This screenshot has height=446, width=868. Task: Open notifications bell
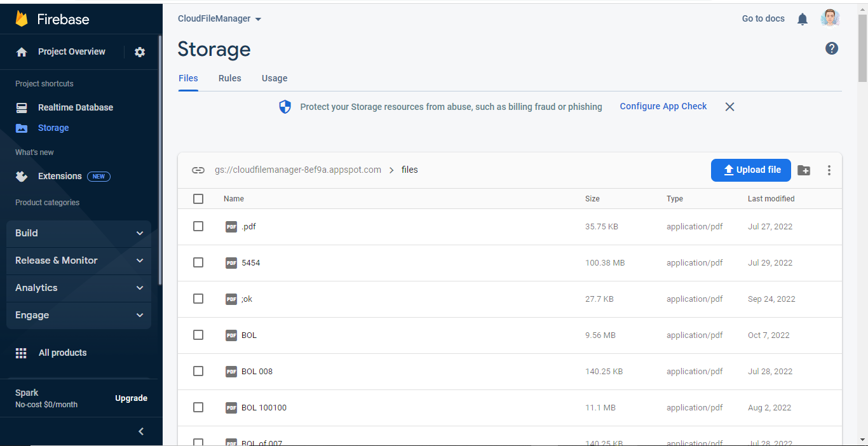coord(802,18)
